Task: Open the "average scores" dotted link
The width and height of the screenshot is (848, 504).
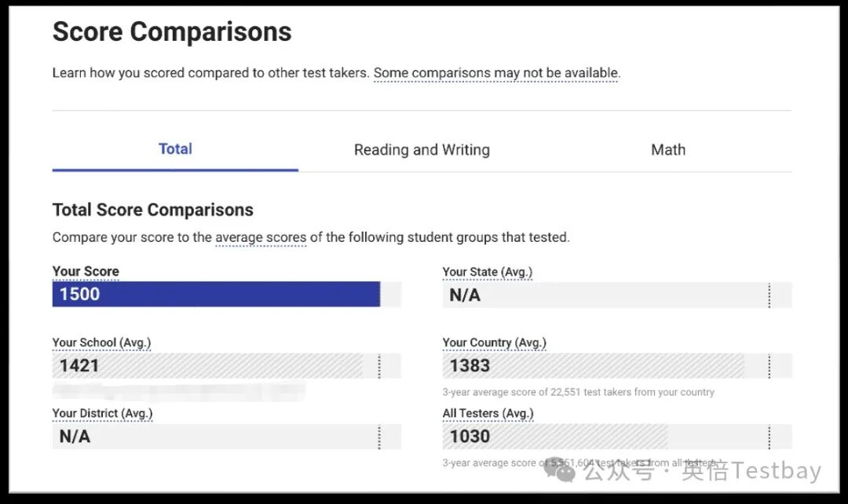Action: [x=261, y=237]
